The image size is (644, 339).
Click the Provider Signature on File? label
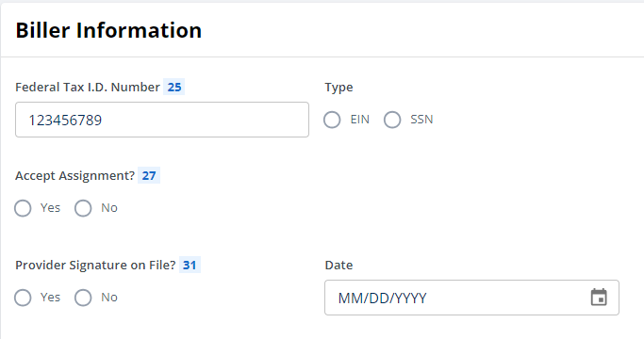pos(95,266)
